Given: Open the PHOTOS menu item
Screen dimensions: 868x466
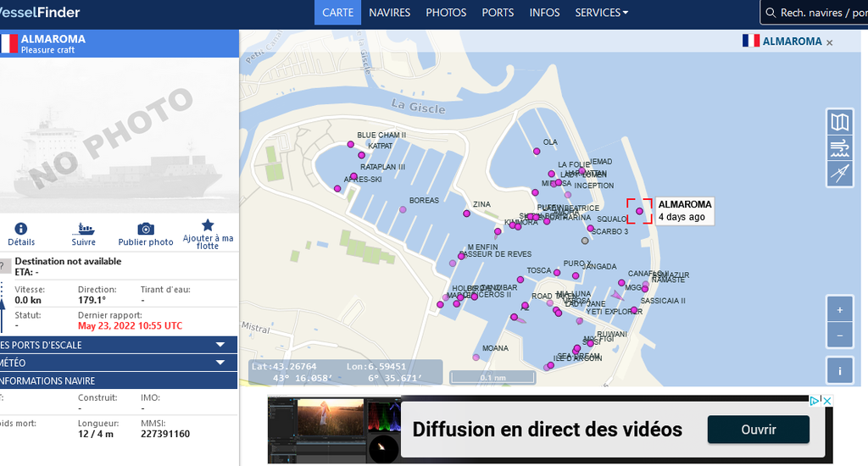Looking at the screenshot, I should [446, 12].
